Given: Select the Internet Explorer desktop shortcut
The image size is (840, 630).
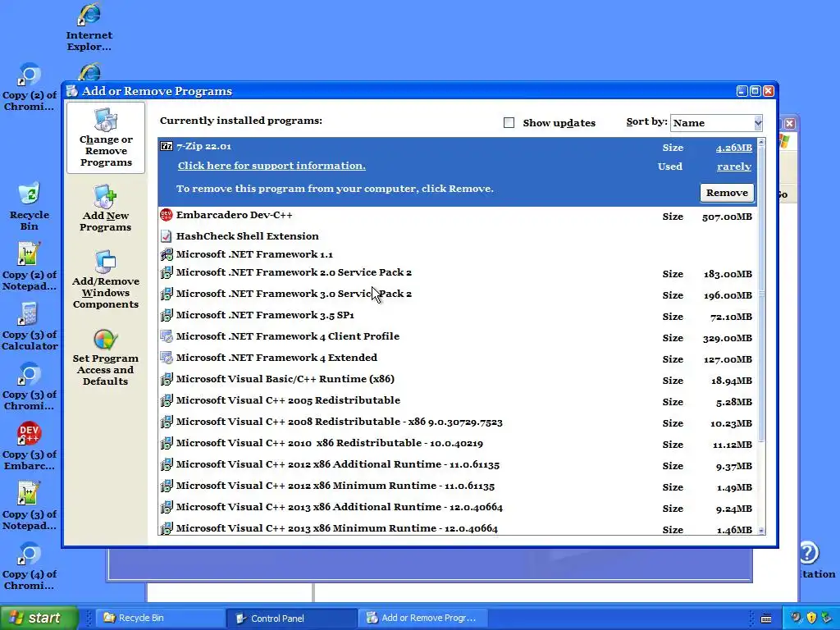Looking at the screenshot, I should coord(89,28).
